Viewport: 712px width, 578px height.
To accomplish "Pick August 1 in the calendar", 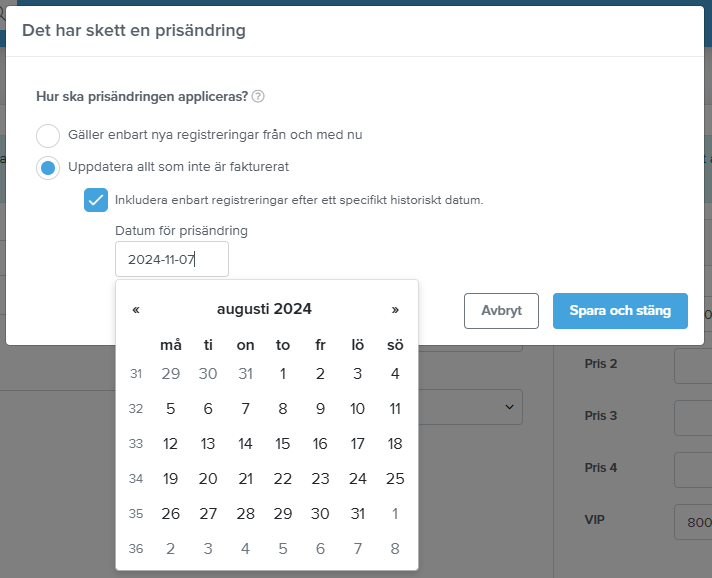I will click(x=282, y=374).
